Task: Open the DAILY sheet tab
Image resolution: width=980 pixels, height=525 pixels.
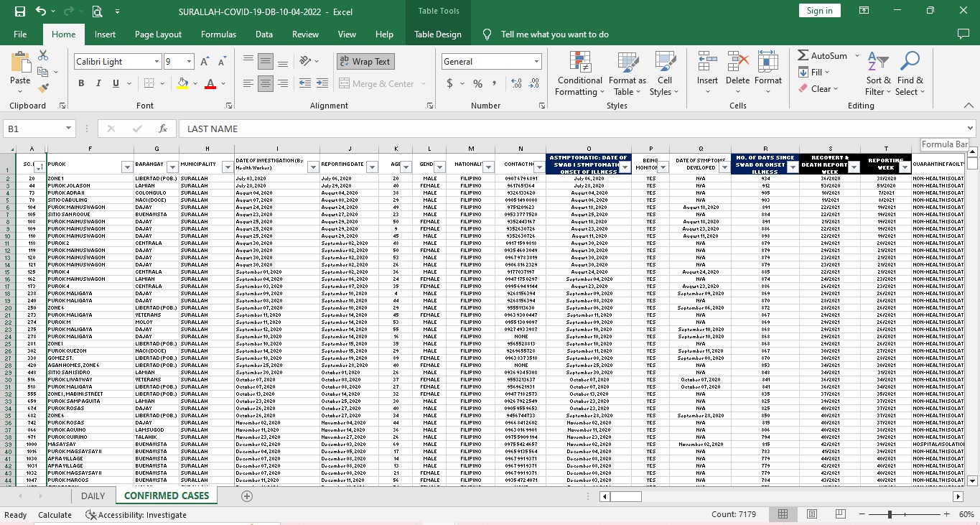Action: [93, 496]
